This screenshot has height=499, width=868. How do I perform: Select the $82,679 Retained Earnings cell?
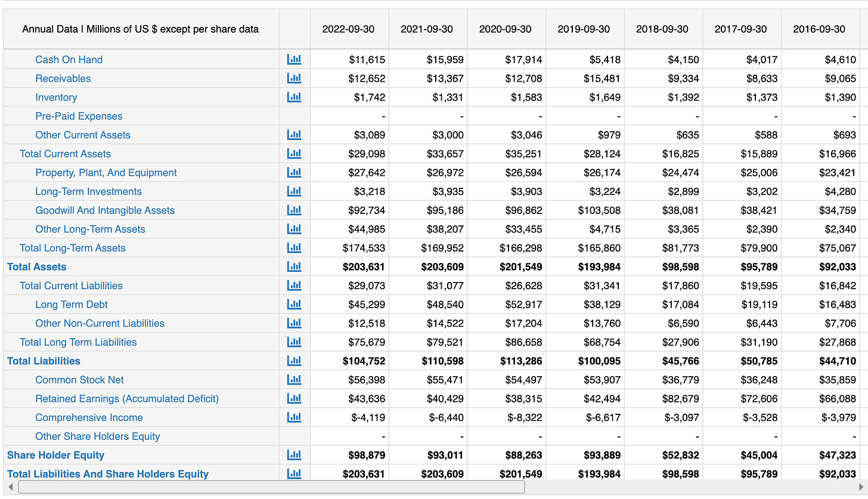(664, 399)
